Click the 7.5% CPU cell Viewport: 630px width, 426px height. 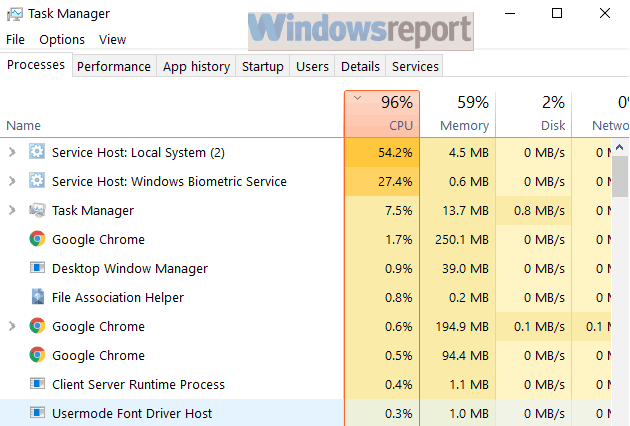point(382,210)
